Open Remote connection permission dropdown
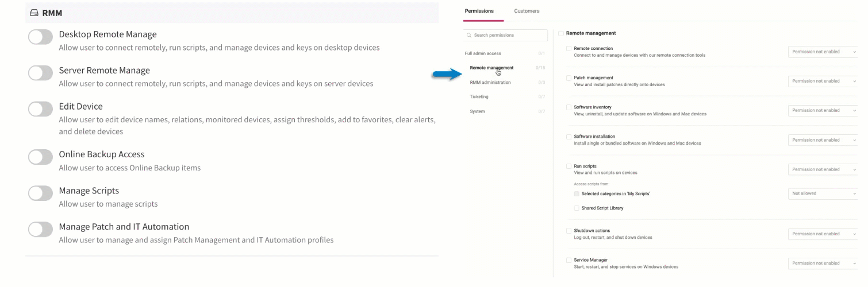 point(823,52)
